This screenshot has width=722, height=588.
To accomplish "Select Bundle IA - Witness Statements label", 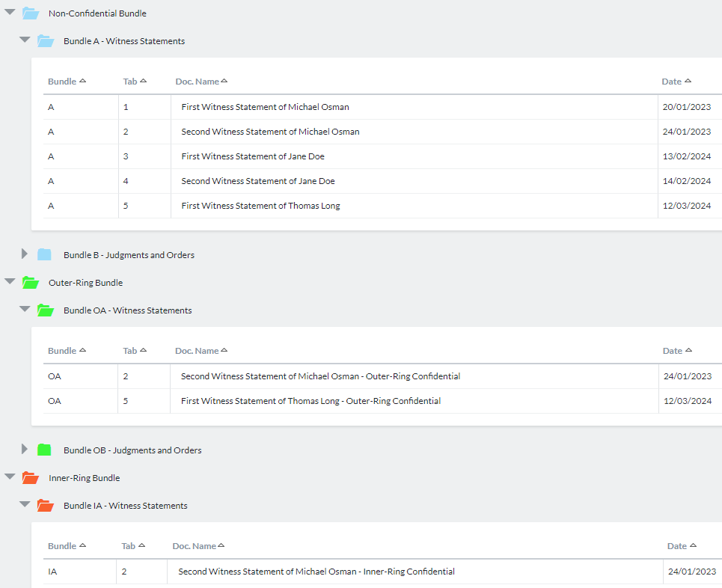I will pyautogui.click(x=126, y=506).
